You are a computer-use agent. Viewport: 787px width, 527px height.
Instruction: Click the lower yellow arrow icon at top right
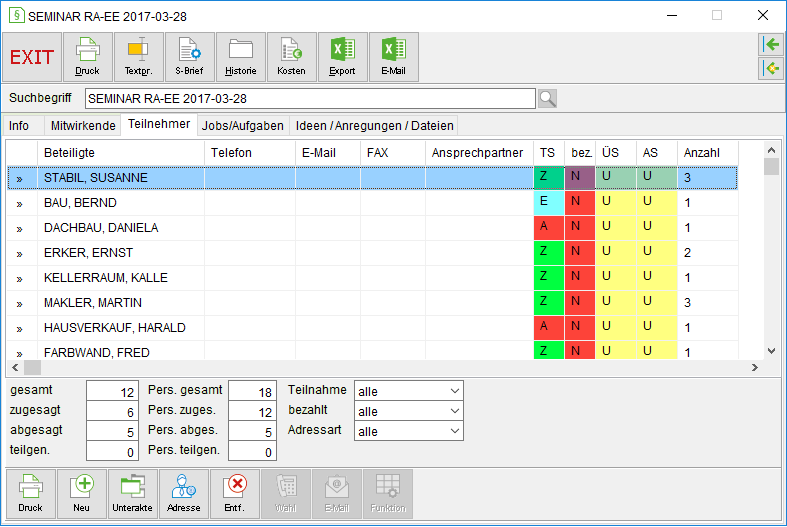click(771, 68)
